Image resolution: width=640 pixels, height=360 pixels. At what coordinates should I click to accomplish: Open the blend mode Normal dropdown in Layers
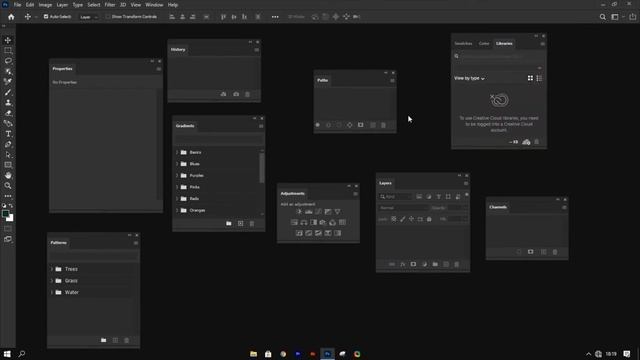(x=403, y=208)
